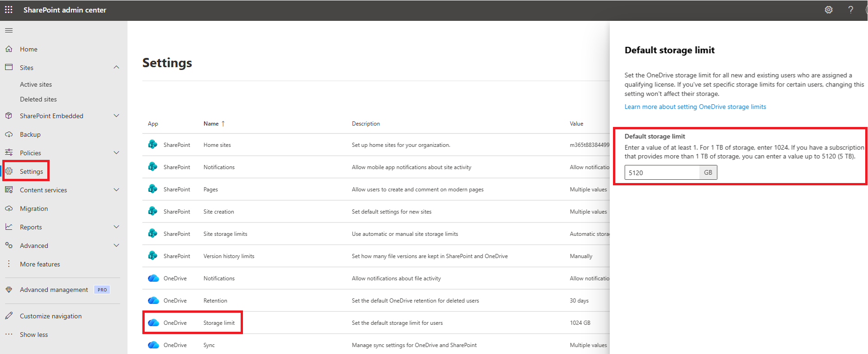Image resolution: width=868 pixels, height=354 pixels.
Task: Open the settings gear in the top bar
Action: (829, 10)
